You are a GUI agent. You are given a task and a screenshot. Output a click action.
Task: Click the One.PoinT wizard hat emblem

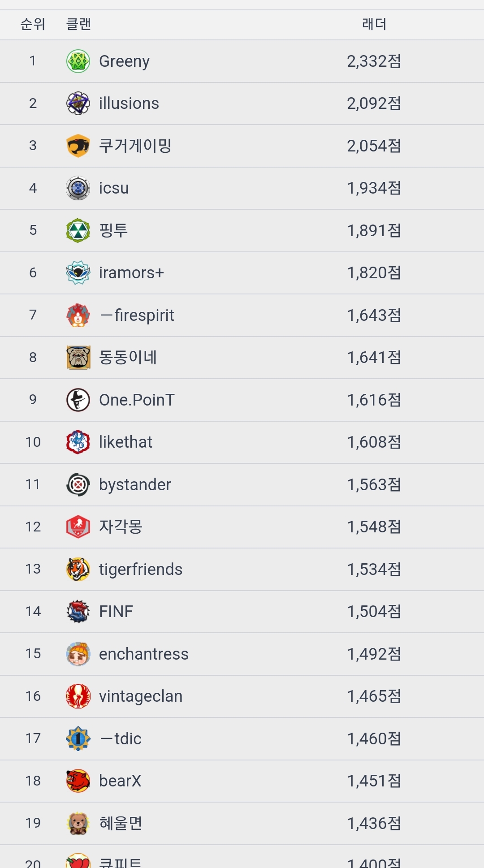click(78, 400)
